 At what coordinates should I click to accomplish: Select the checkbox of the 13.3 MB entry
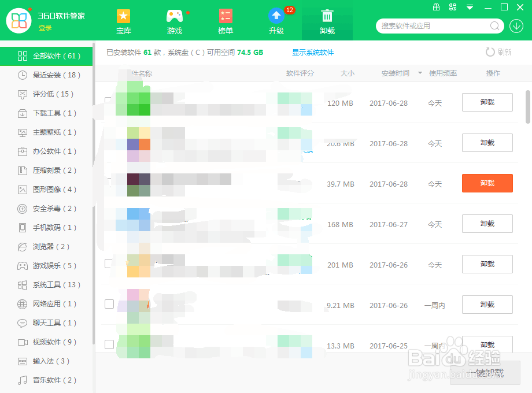[x=109, y=345]
